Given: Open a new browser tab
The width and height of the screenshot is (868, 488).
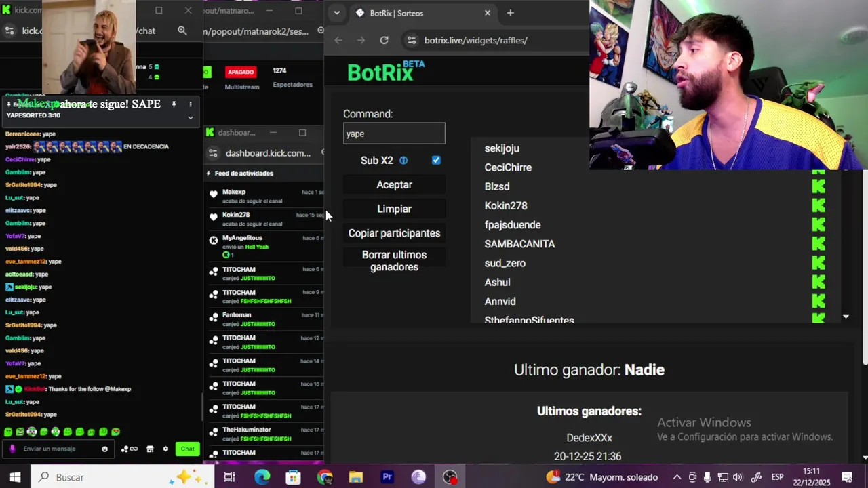Looking at the screenshot, I should click(510, 13).
